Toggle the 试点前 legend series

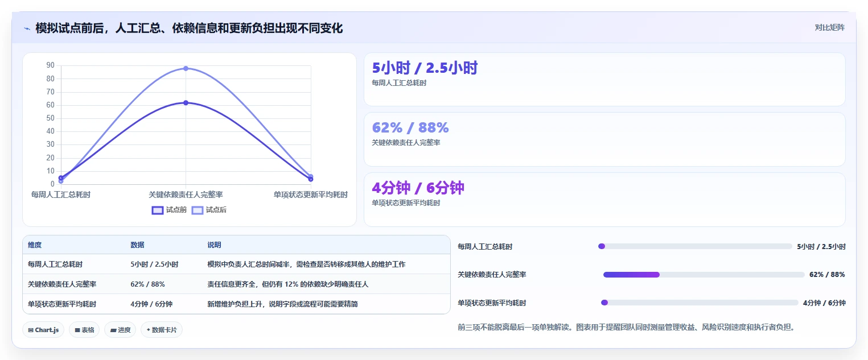pos(169,210)
